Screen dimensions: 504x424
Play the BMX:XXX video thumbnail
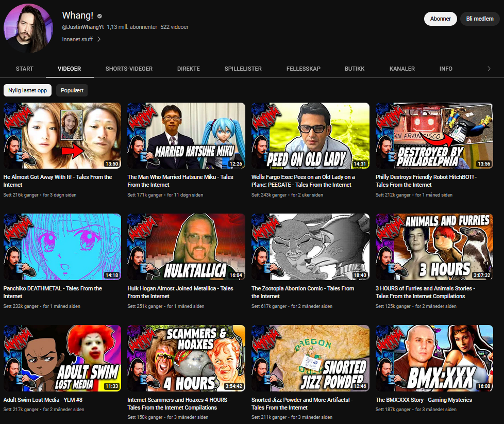coord(434,358)
